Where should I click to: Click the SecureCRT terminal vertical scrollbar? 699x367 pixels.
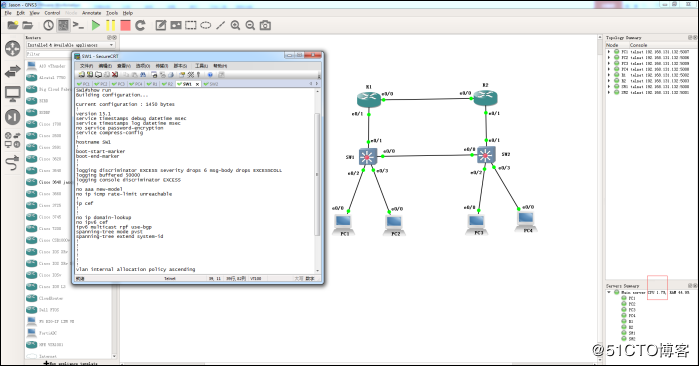click(x=317, y=181)
